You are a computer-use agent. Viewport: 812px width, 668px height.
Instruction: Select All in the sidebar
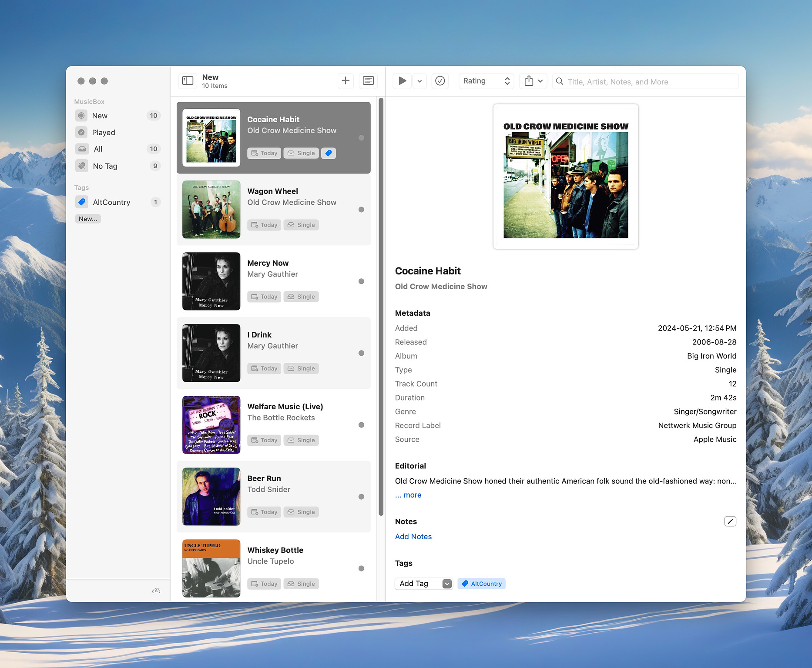point(118,149)
